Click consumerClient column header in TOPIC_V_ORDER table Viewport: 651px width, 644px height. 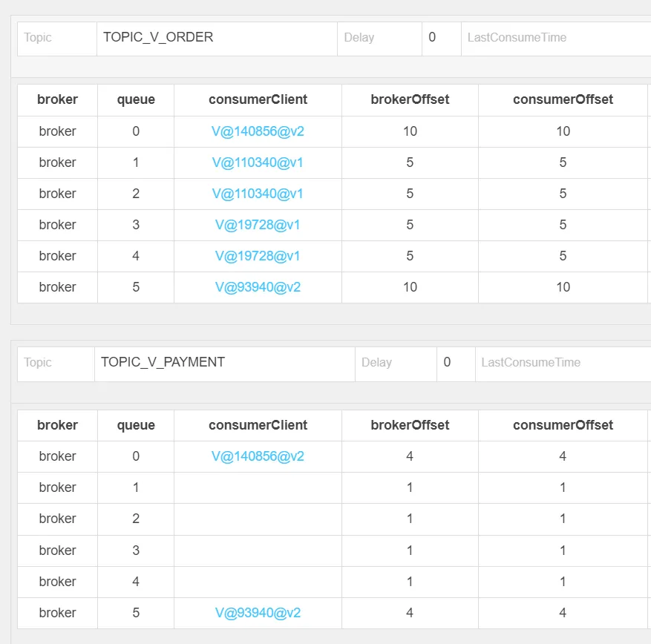tap(258, 99)
